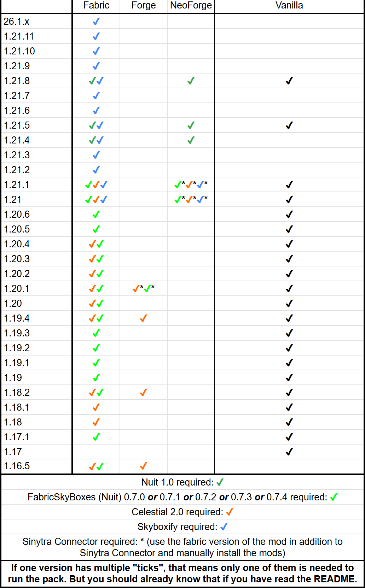Click the Fabric orange tick for 1.18
This screenshot has width=365, height=588.
click(x=96, y=422)
